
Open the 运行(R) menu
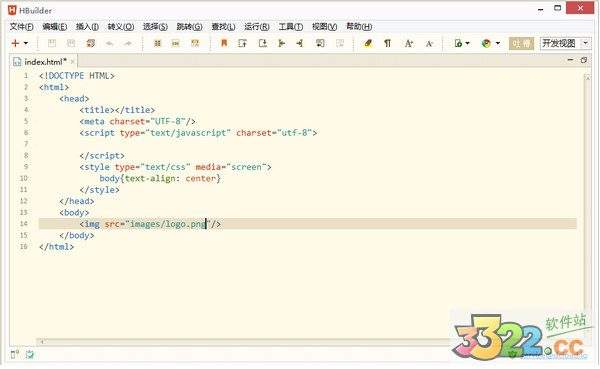(257, 26)
